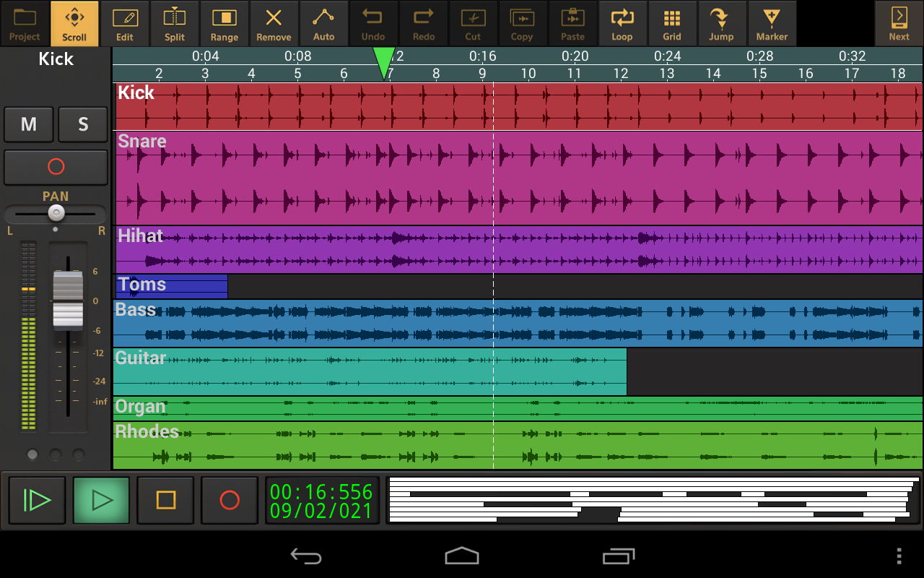Viewport: 924px width, 578px height.
Task: Enable the Grid snapping option
Action: coord(672,23)
